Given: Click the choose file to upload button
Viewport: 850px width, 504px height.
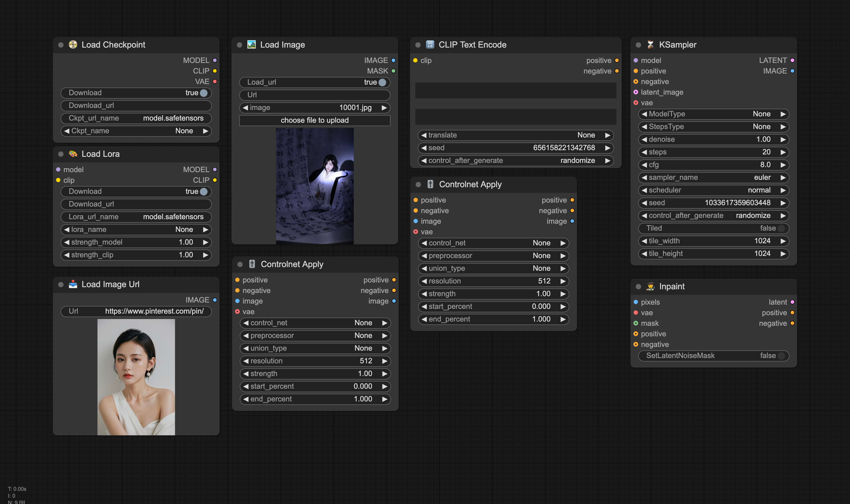Looking at the screenshot, I should [x=315, y=120].
